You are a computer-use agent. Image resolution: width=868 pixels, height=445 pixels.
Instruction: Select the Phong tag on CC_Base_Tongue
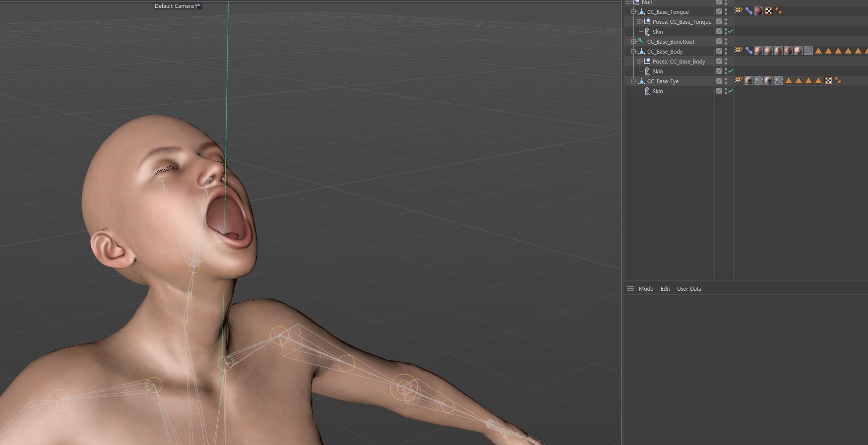[x=778, y=11]
